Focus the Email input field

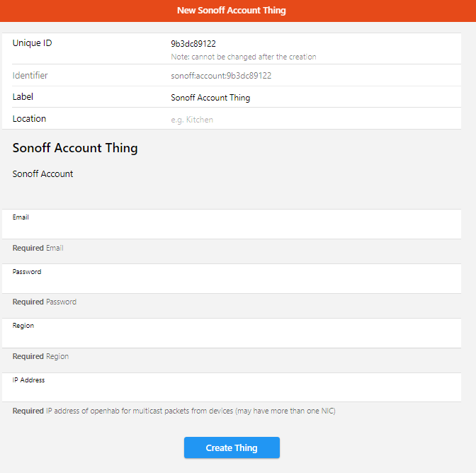click(x=232, y=229)
